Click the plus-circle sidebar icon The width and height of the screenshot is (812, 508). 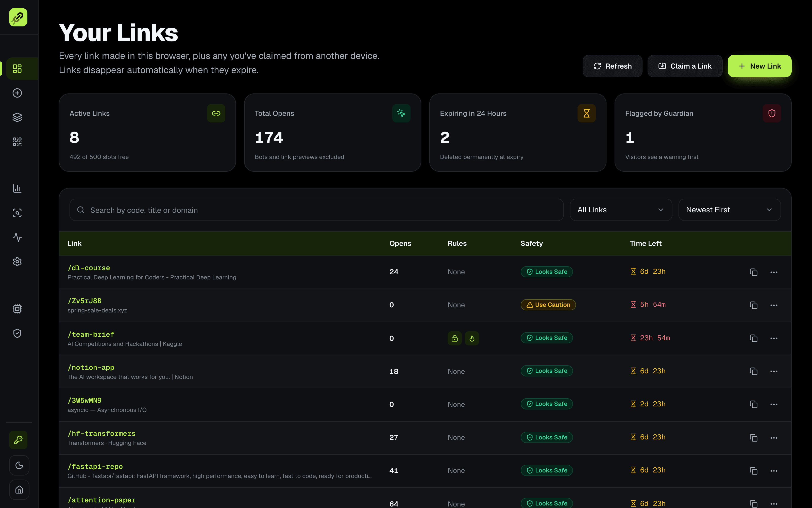[17, 93]
